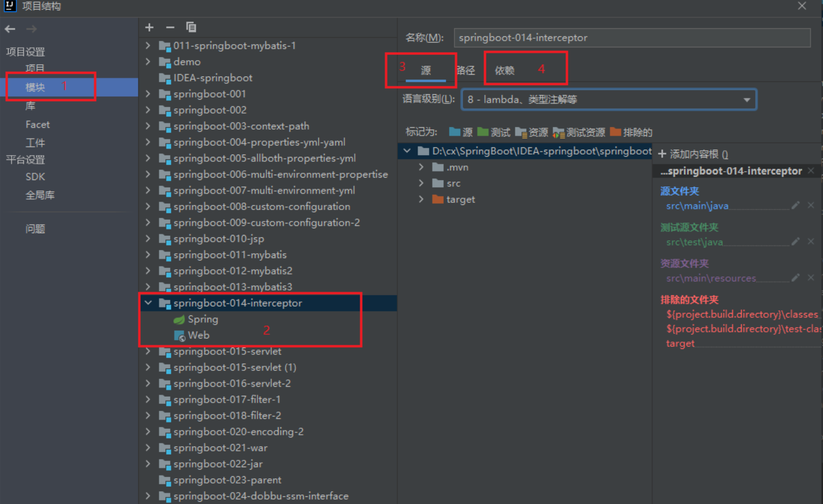Screen dimensions: 823x504
Task: Edit properties of src\main\java source folder
Action: point(795,205)
